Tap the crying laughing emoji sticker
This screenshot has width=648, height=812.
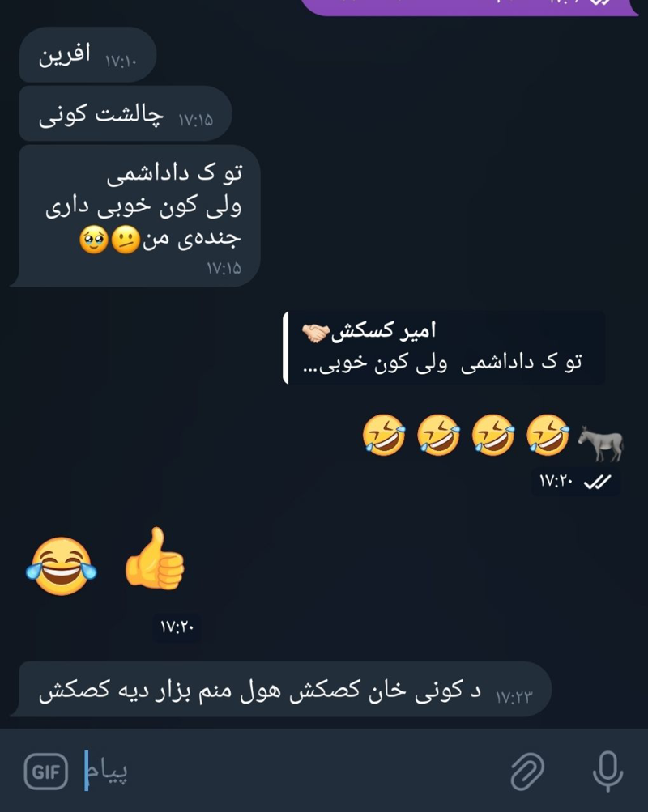61,566
